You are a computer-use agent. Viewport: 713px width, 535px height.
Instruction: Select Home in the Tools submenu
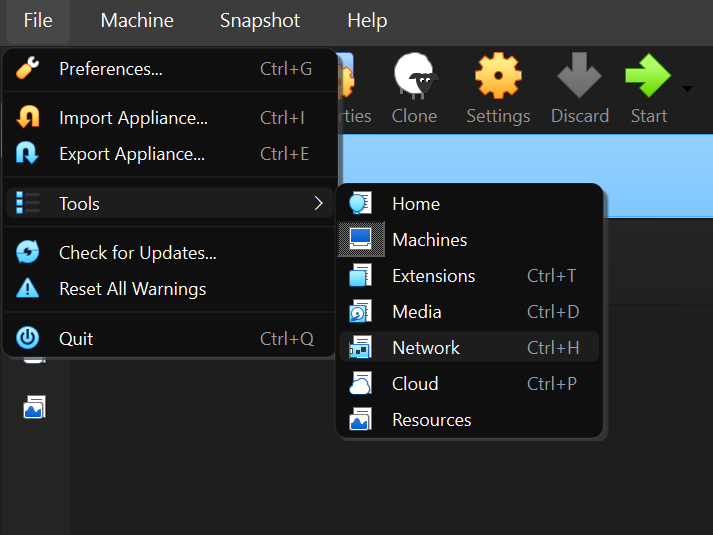click(x=416, y=204)
